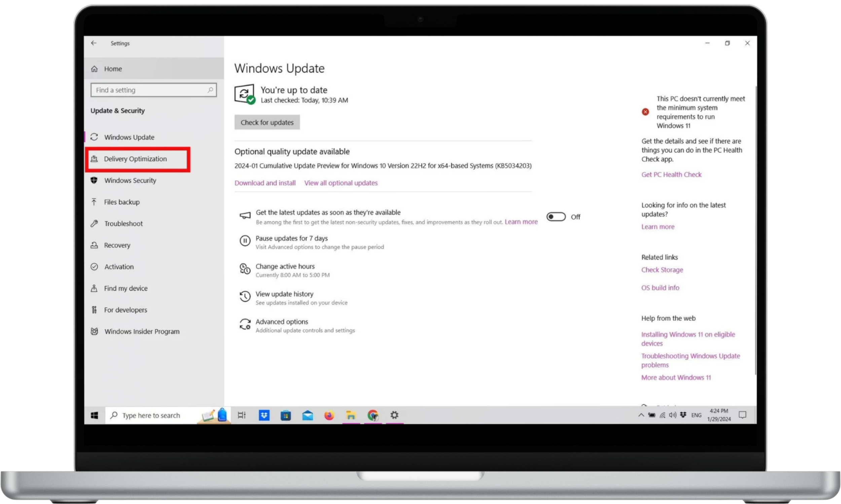Screen dimensions: 841x504
Task: Open Windows Insider Program page
Action: (142, 332)
